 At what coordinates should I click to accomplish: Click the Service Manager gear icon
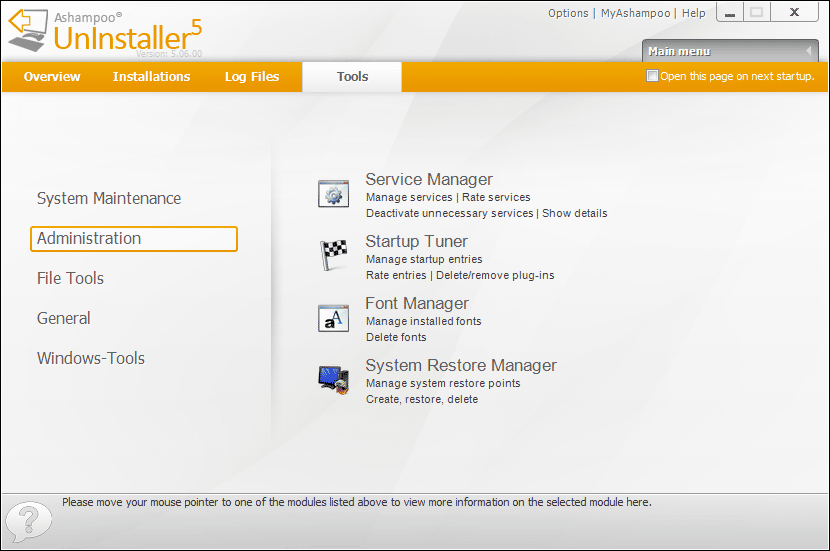point(333,194)
